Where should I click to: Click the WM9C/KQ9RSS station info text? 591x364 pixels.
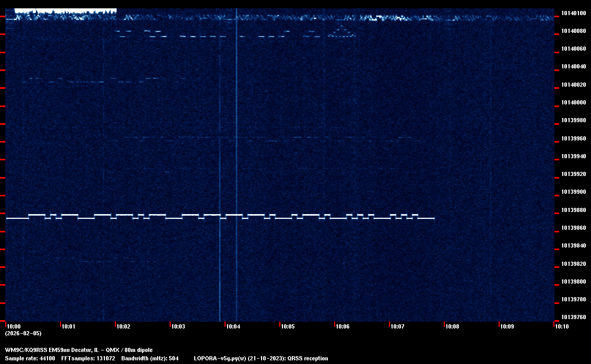79,350
